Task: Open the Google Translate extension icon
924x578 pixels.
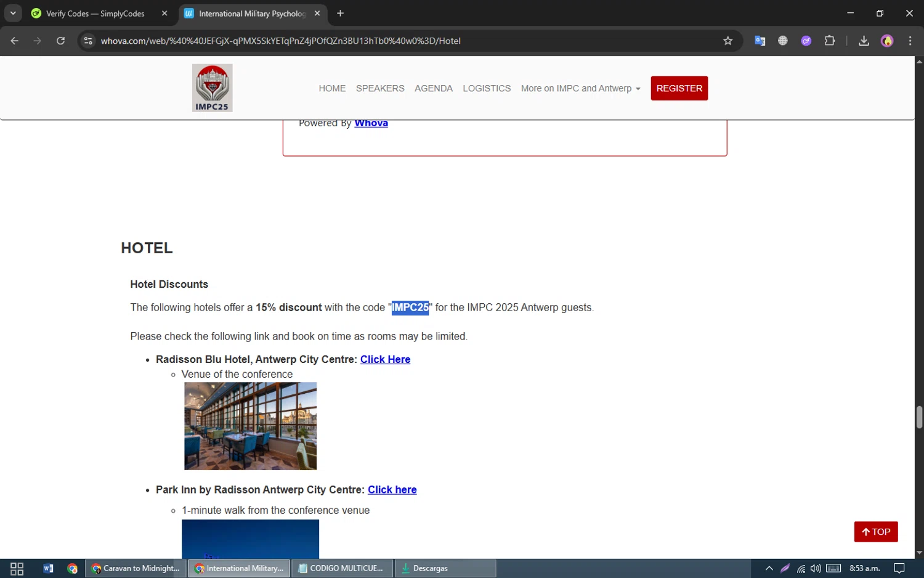Action: [760, 41]
